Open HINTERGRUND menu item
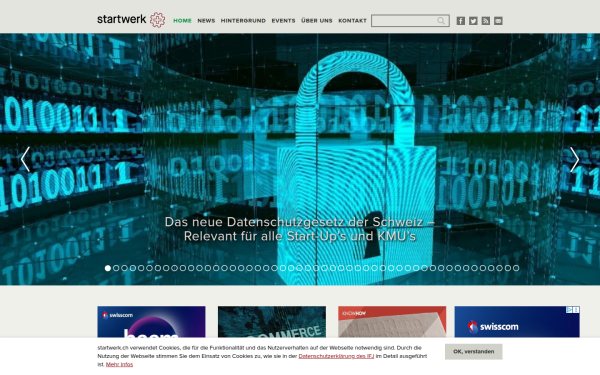The image size is (600, 375). point(243,21)
